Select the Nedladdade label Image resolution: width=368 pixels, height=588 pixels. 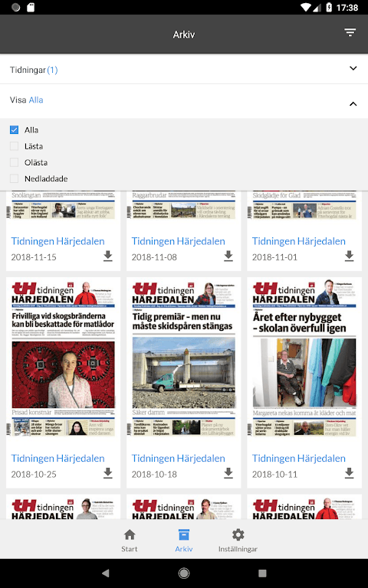click(x=46, y=178)
